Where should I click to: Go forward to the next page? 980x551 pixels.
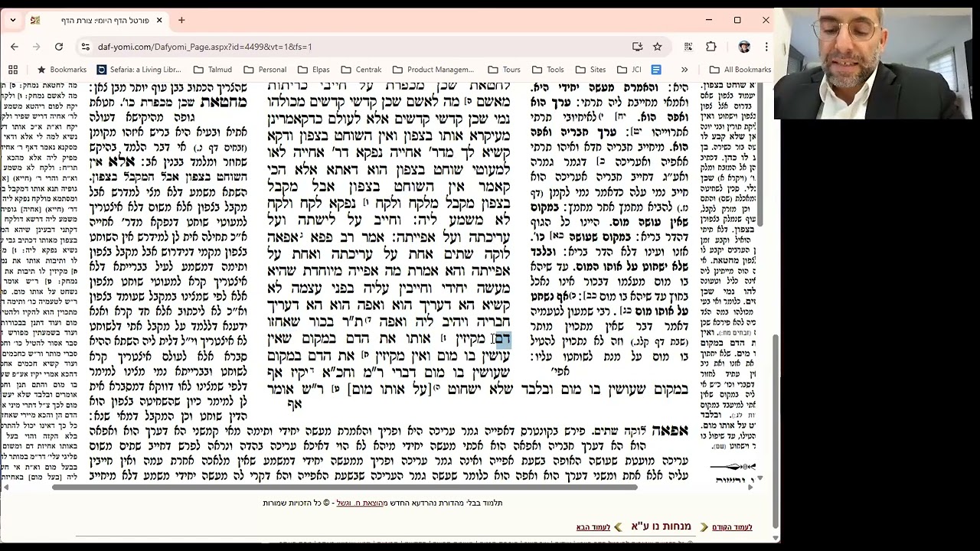(x=37, y=47)
